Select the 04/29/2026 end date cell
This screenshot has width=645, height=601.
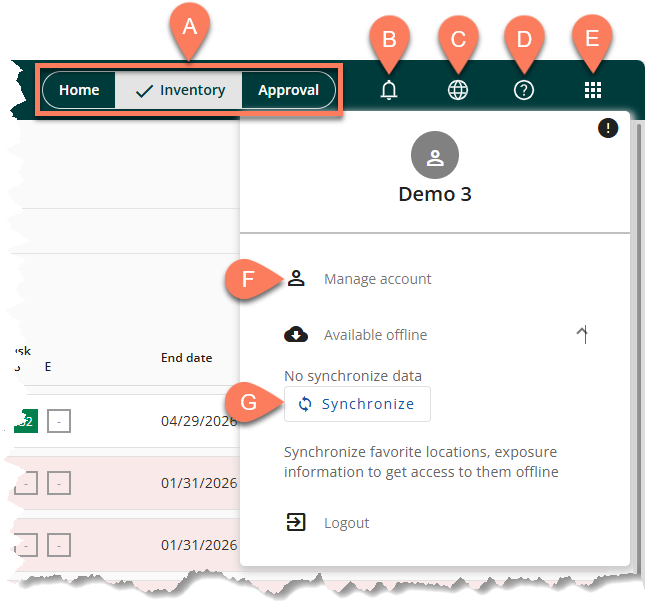[x=199, y=421]
